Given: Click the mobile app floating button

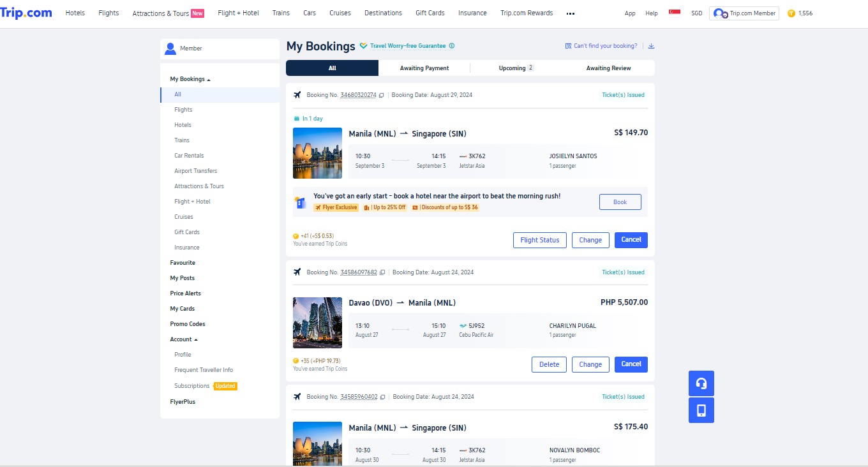Looking at the screenshot, I should click(x=701, y=410).
